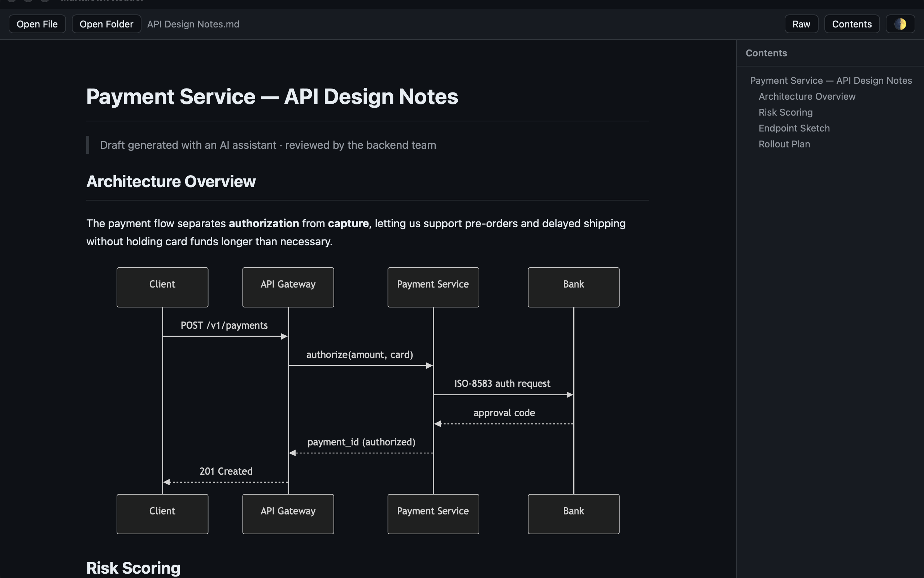The width and height of the screenshot is (924, 578).
Task: Click the bold word capture
Action: (348, 223)
